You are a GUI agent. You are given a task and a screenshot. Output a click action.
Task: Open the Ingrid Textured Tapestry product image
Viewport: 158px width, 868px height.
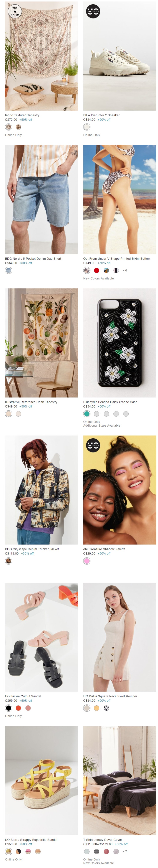[41, 56]
